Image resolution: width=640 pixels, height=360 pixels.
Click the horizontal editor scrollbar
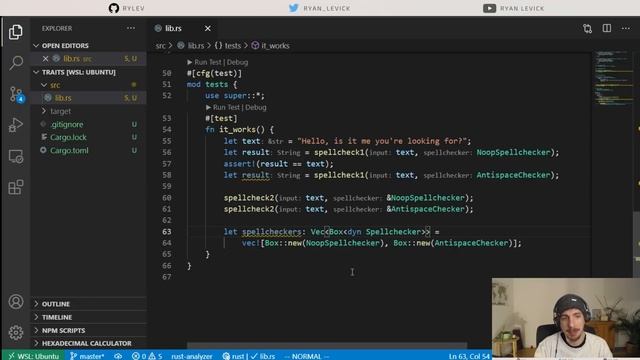pos(327,345)
